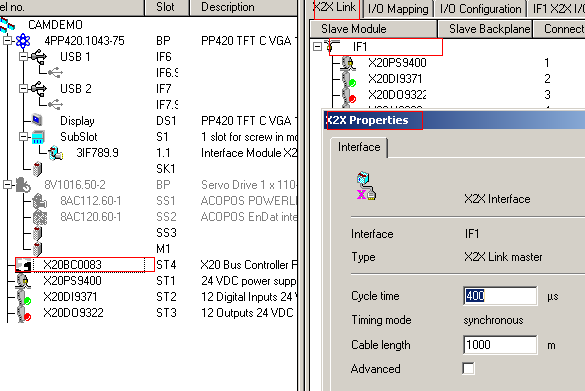Open the I/O Configuration tab
Image resolution: width=585 pixels, height=391 pixels.
tap(481, 9)
